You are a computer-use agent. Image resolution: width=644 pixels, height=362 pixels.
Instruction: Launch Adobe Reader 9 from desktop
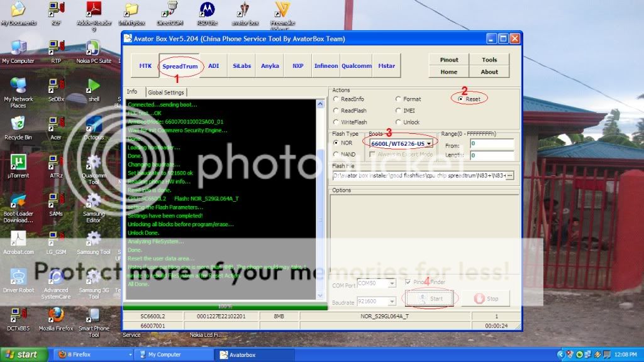coord(94,10)
